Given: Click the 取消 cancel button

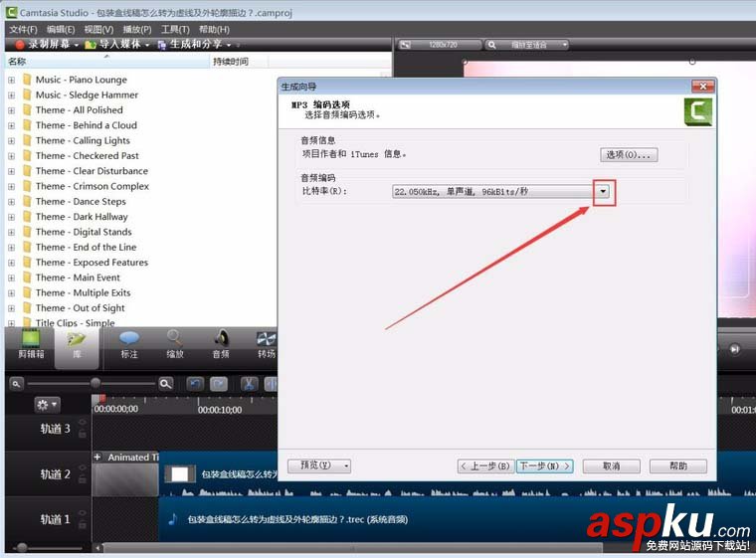Looking at the screenshot, I should (612, 465).
